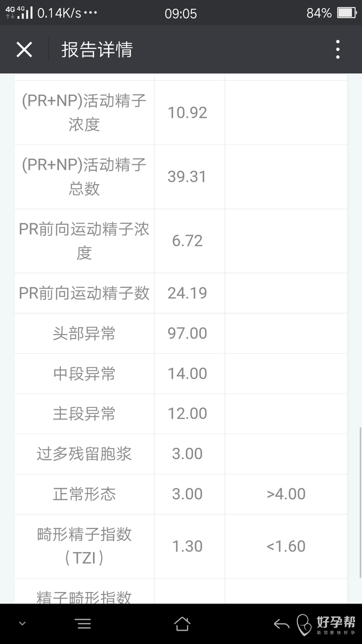Tap the 正常形态 reference value >4.00
This screenshot has width=362, height=644.
286,494
